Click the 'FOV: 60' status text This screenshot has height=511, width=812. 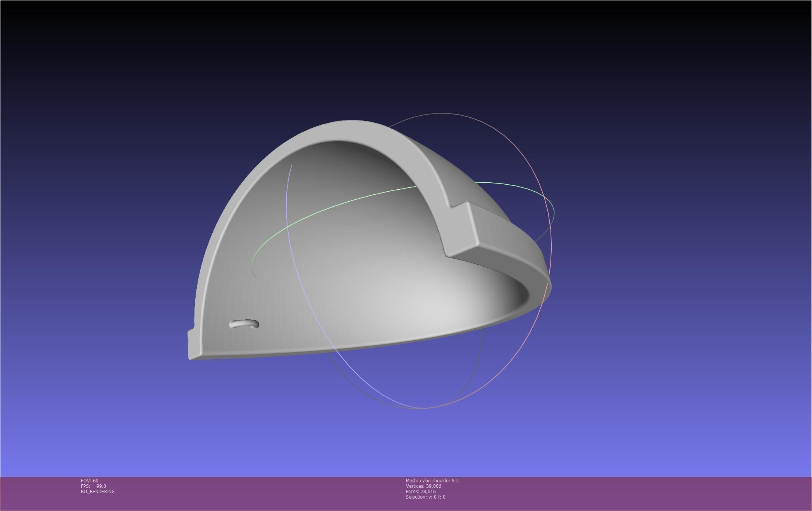(89, 480)
